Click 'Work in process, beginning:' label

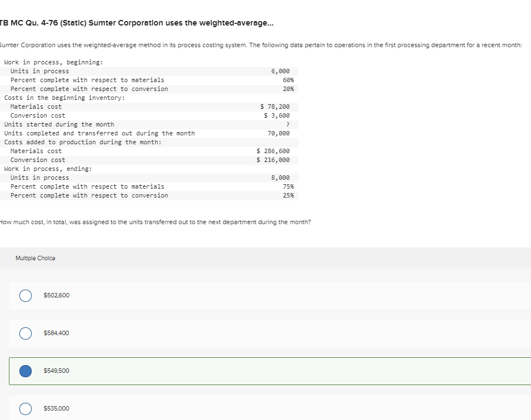(x=53, y=62)
